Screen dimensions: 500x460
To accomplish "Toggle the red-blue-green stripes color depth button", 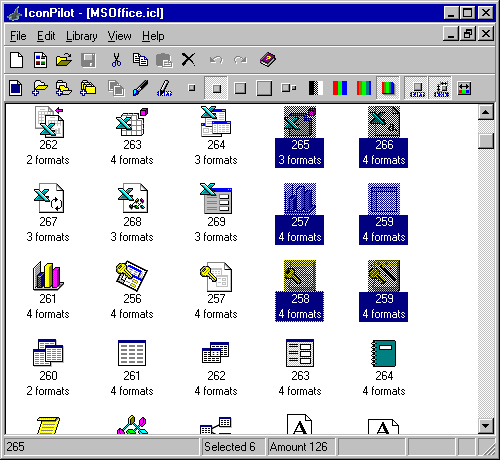I will 340,88.
